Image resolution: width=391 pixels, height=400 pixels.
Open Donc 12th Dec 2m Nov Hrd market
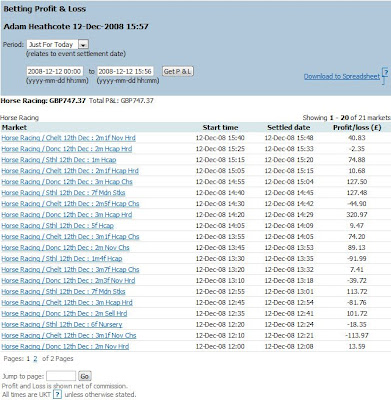point(65,347)
